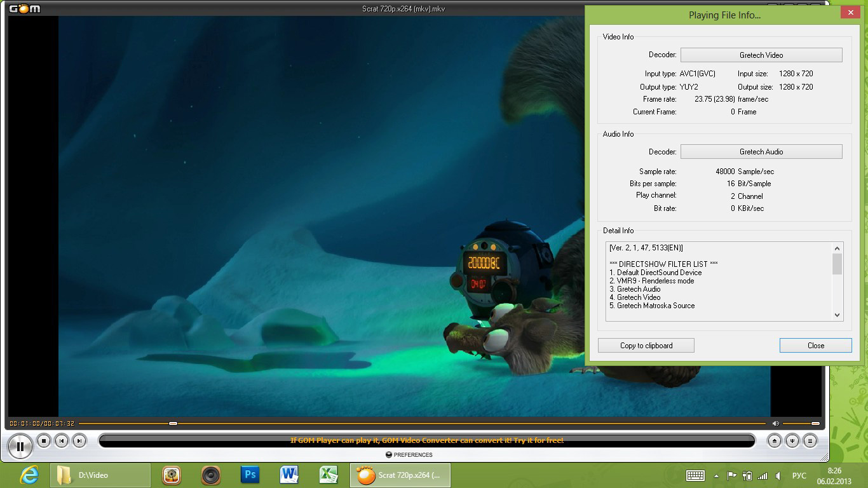Screen dimensions: 868x488
Task: Click the Gretech Audio decoder button
Action: coord(761,152)
